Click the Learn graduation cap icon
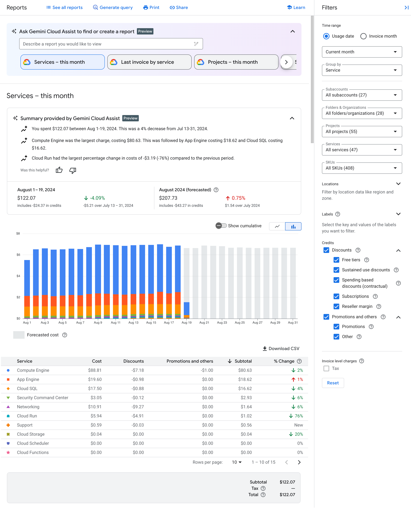 tap(290, 7)
